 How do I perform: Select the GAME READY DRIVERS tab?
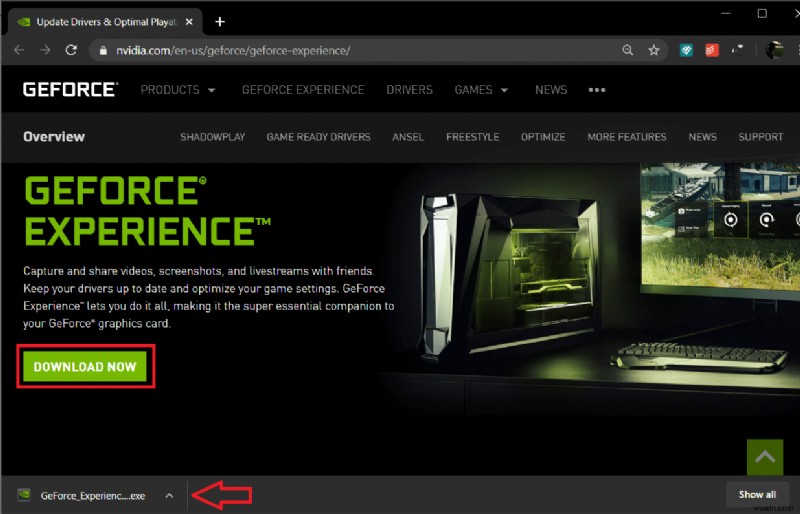(x=318, y=137)
